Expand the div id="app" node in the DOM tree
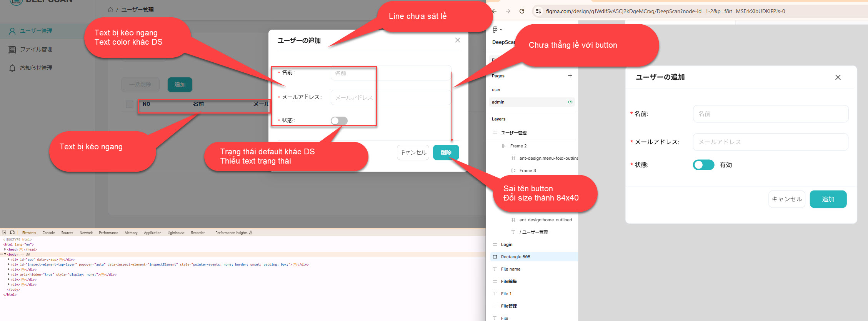The image size is (868, 321). tap(8, 259)
